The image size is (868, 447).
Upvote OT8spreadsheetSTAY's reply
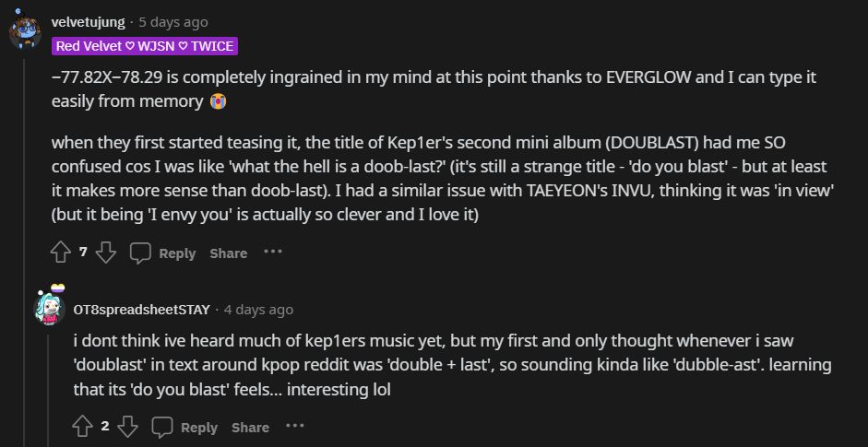[83, 426]
